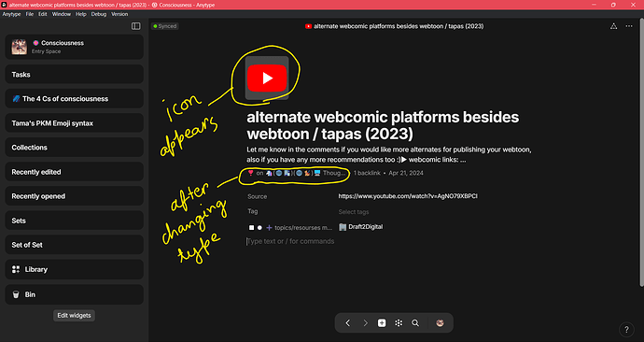Open the Collections widget
The width and height of the screenshot is (644, 342).
tap(75, 147)
